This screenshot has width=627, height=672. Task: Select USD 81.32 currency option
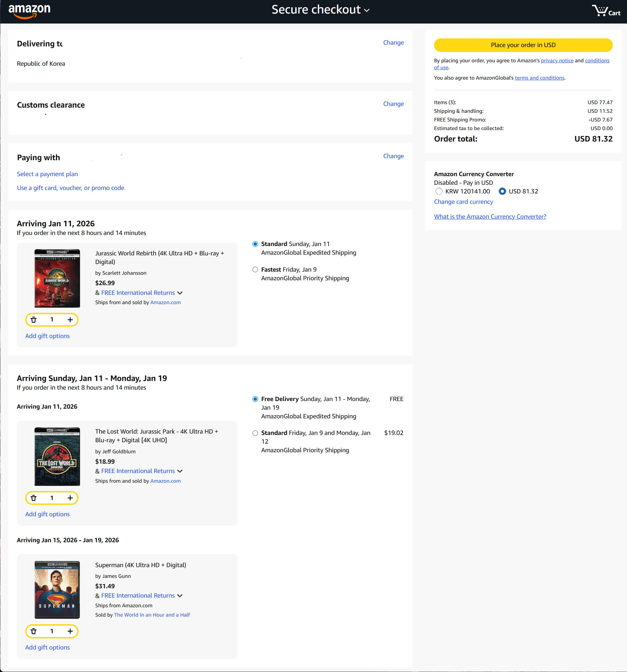tap(502, 191)
